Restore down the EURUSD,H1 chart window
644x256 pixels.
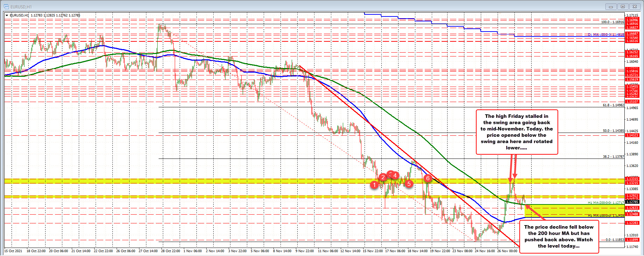[623, 7]
